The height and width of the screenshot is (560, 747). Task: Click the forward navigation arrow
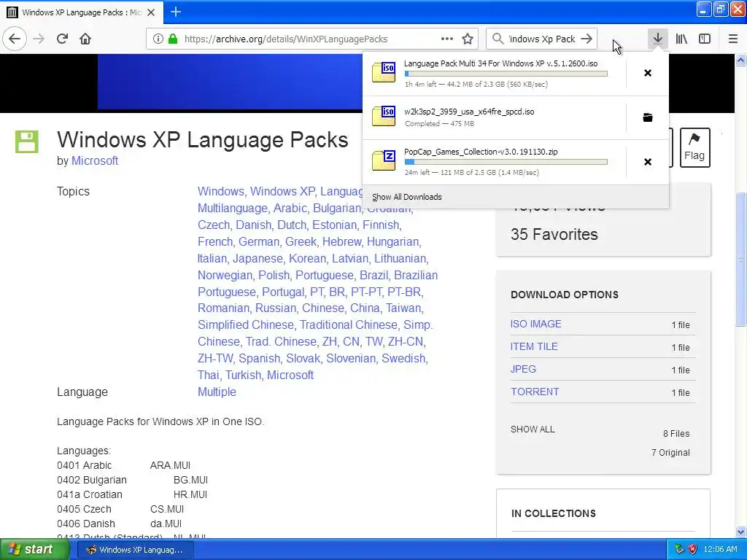click(x=39, y=39)
